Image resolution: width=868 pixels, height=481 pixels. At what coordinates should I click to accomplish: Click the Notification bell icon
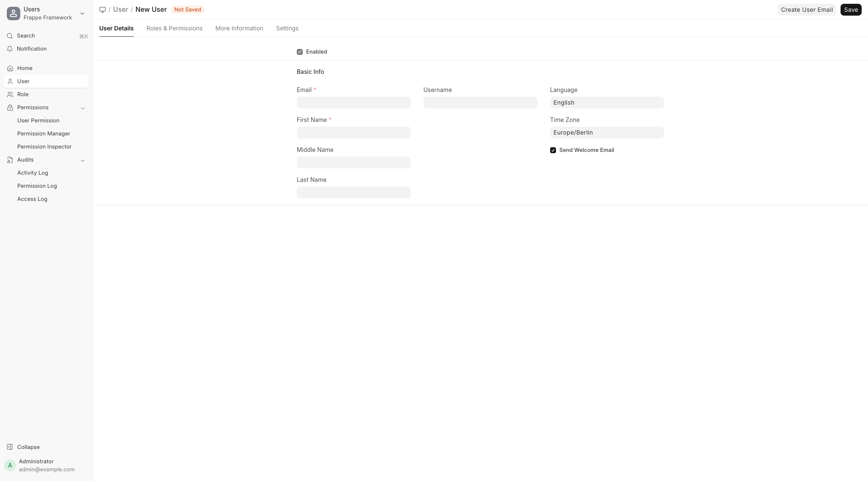pos(10,49)
